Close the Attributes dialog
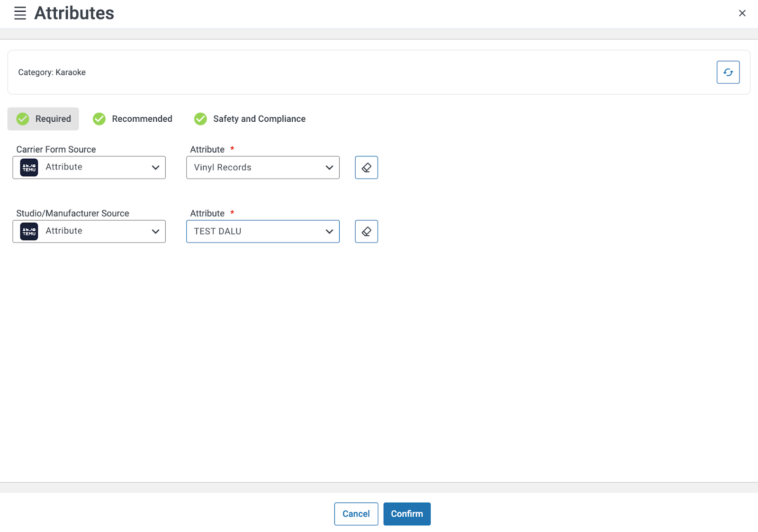Viewport: 758px width, 532px height. tap(742, 13)
